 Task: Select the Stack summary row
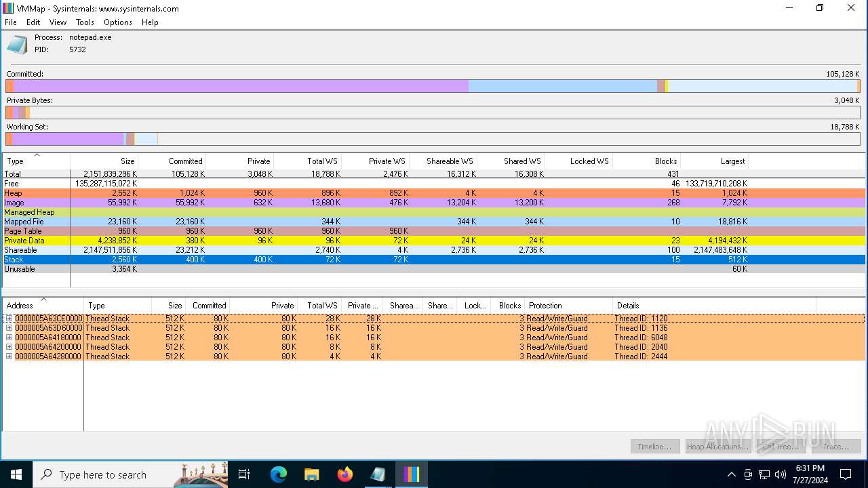coord(434,260)
